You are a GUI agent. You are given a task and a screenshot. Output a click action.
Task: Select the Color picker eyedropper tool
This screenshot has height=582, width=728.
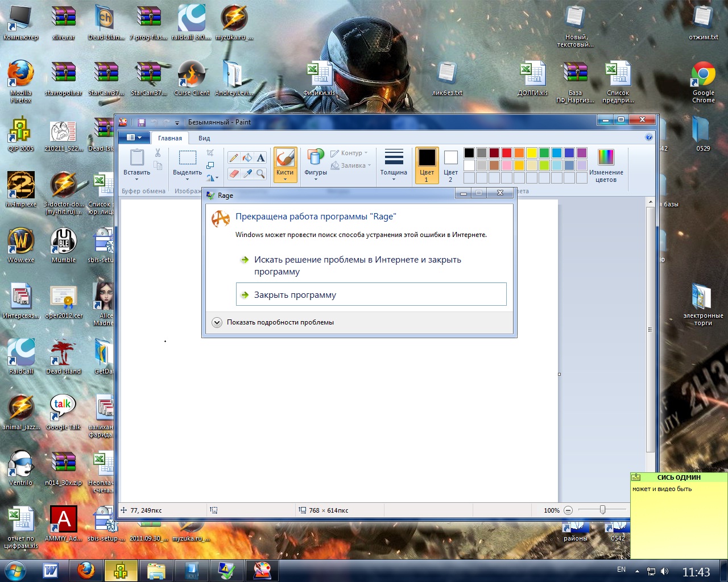[247, 173]
